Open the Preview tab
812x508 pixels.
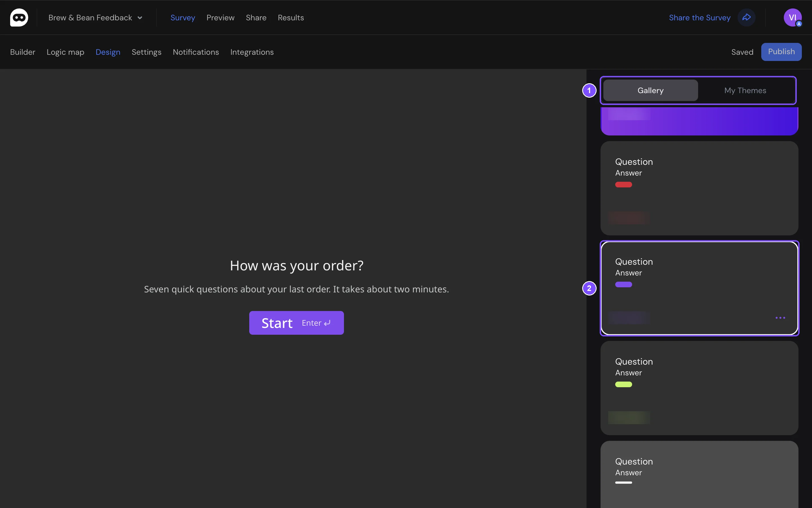pos(220,17)
